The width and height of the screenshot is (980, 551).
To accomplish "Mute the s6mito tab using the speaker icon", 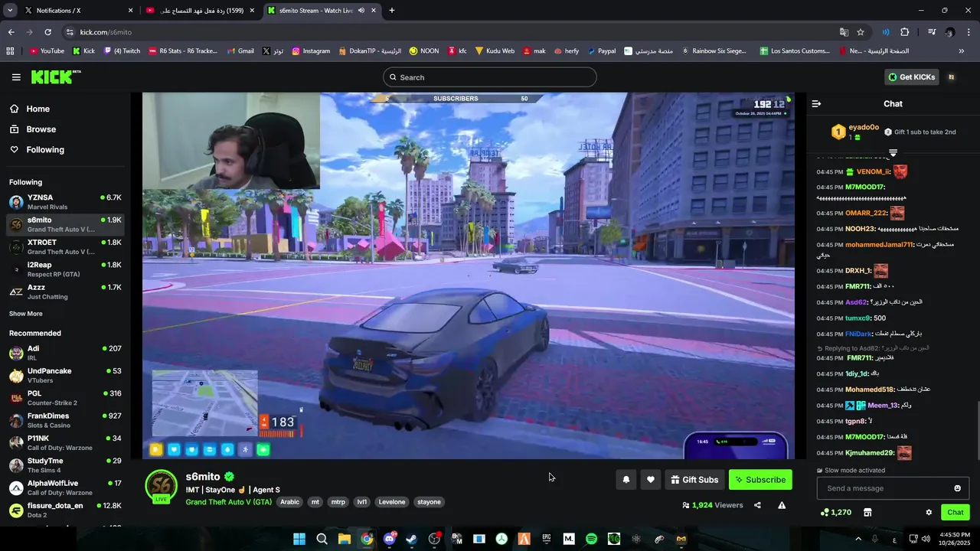I will (x=361, y=11).
